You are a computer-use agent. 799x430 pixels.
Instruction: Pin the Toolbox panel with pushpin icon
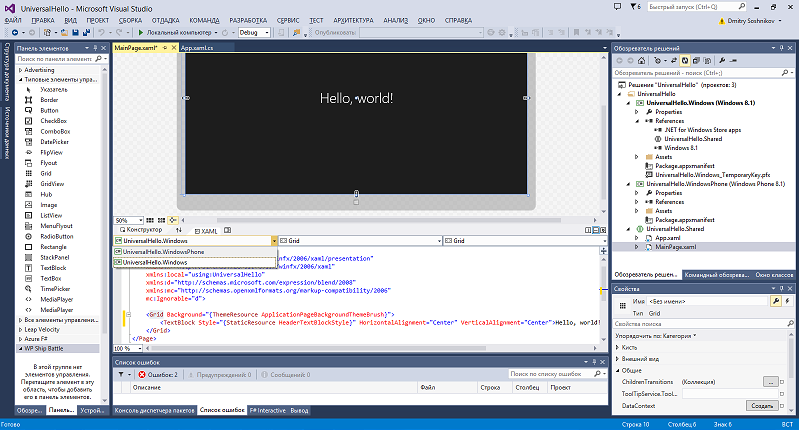point(95,47)
